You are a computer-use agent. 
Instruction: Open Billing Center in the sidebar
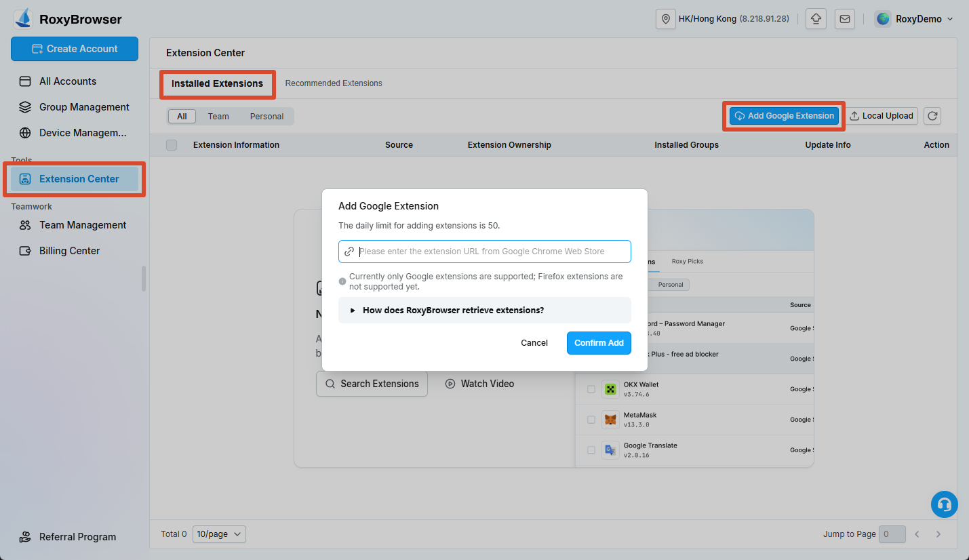pos(75,251)
